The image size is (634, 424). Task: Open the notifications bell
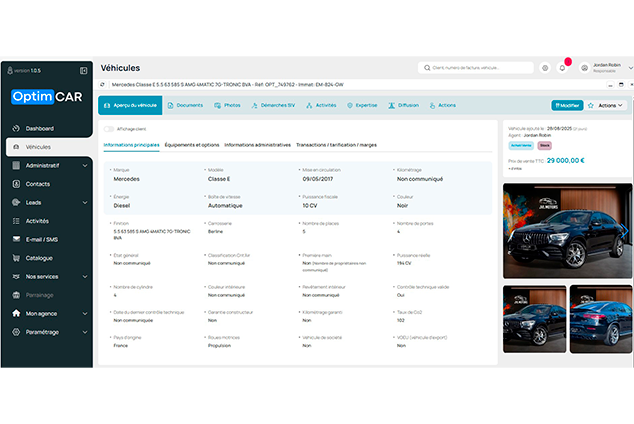562,68
